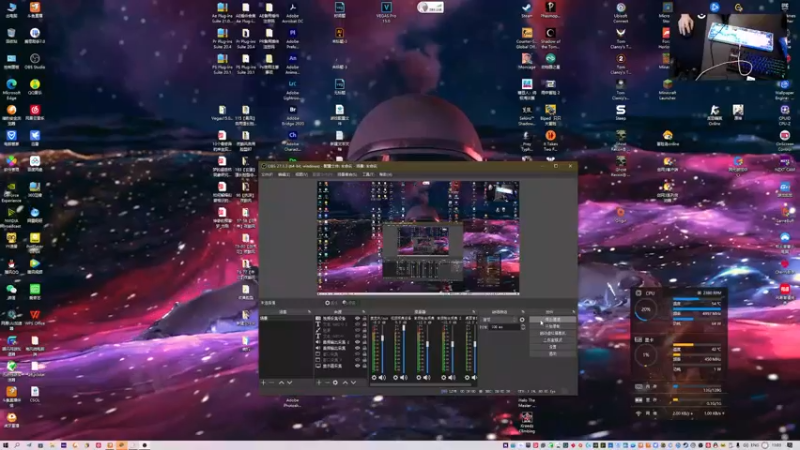Image resolution: width=800 pixels, height=450 pixels.
Task: Open 工具(T) menu in OBS
Action: 368,174
